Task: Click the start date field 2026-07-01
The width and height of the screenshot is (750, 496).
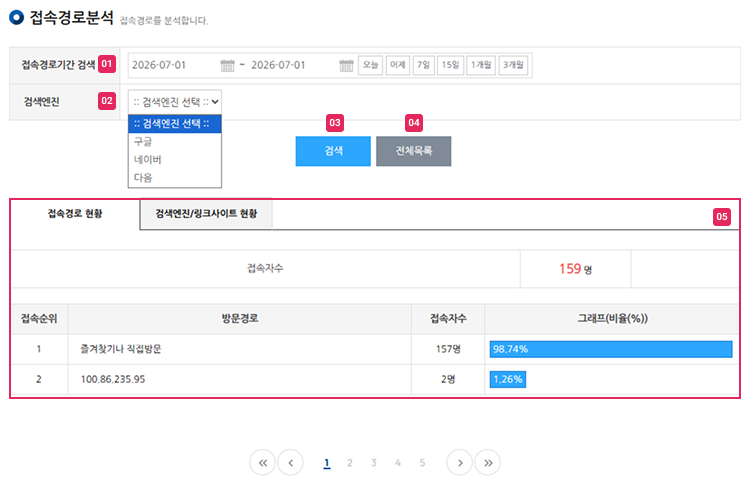Action: tap(159, 65)
